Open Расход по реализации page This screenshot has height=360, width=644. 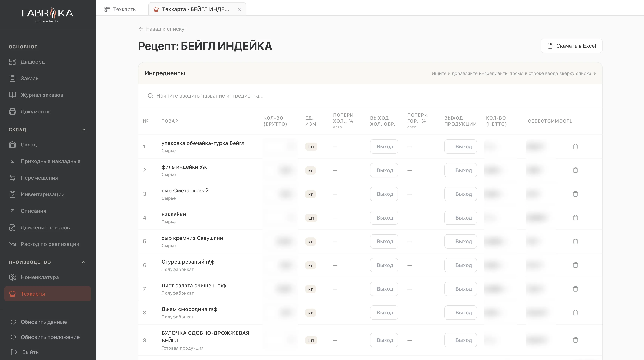pyautogui.click(x=48, y=244)
